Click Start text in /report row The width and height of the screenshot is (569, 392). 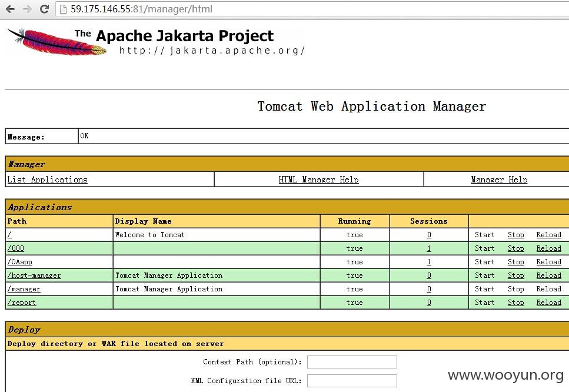coord(485,303)
